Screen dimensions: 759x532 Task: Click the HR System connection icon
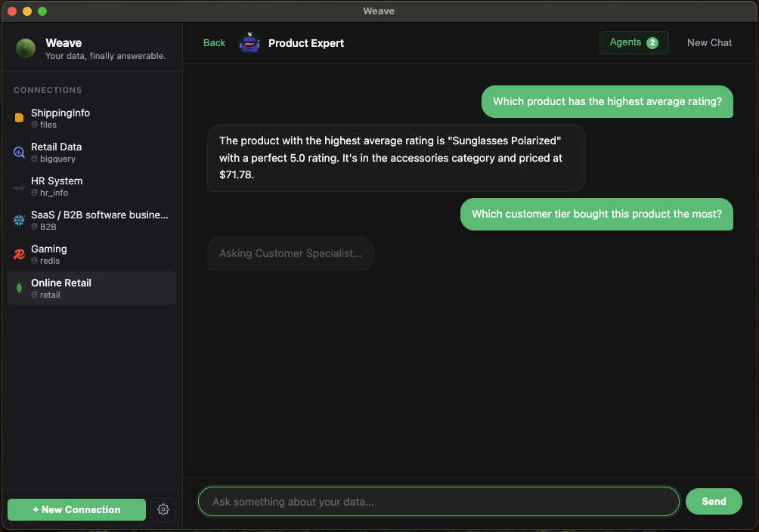[x=20, y=186]
